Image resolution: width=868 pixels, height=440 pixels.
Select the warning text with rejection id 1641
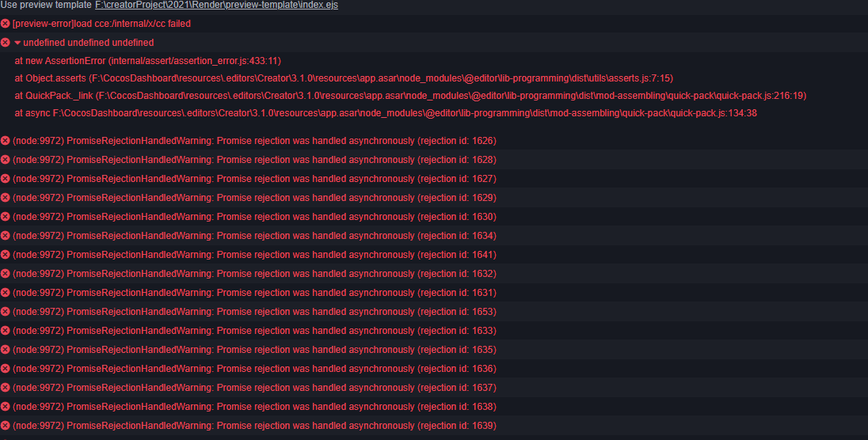click(x=254, y=255)
